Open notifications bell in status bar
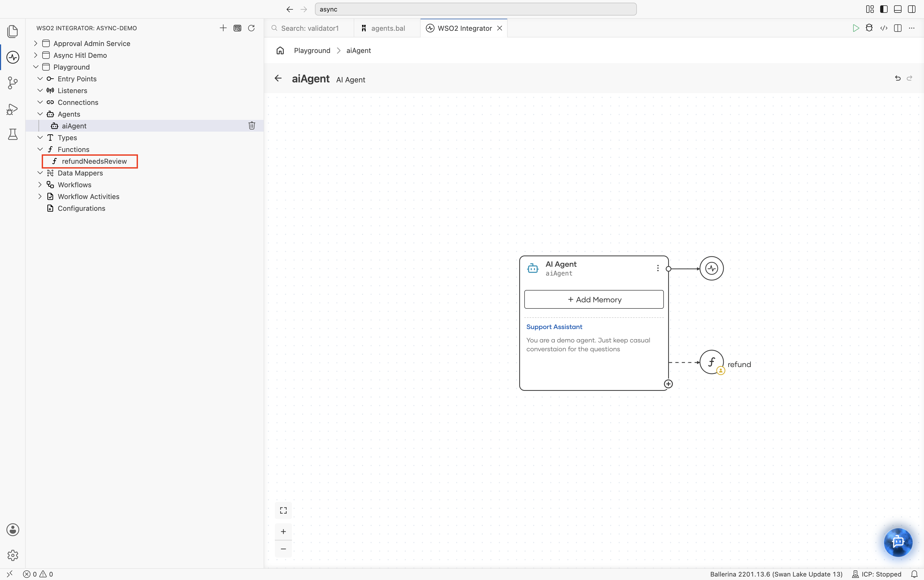Image resolution: width=924 pixels, height=580 pixels. coord(914,574)
